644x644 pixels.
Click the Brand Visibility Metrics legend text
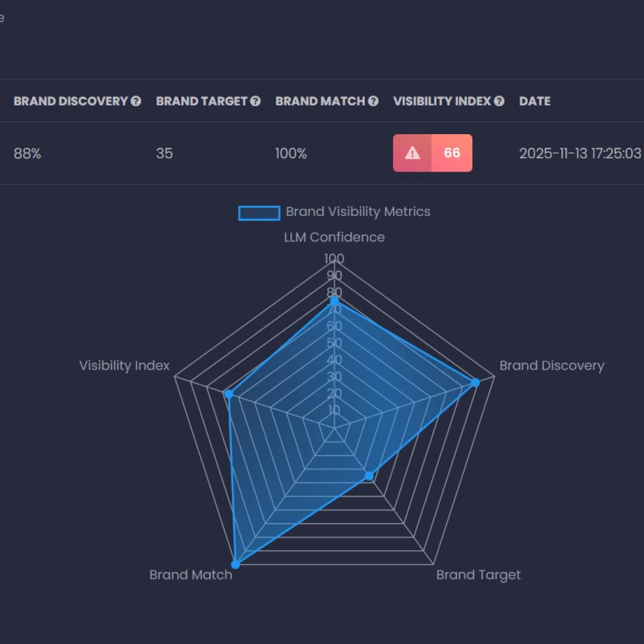pos(358,212)
